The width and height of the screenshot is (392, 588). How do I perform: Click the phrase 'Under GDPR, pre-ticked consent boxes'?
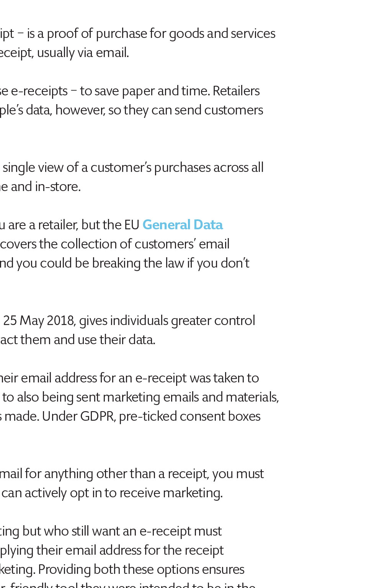pyautogui.click(x=151, y=416)
